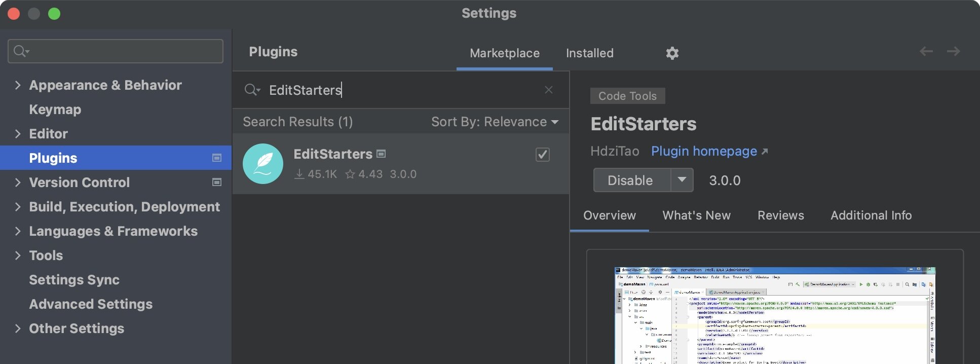Uncheck the EditStarters enabled checkbox
Viewport: 980px width, 364px height.
click(542, 155)
